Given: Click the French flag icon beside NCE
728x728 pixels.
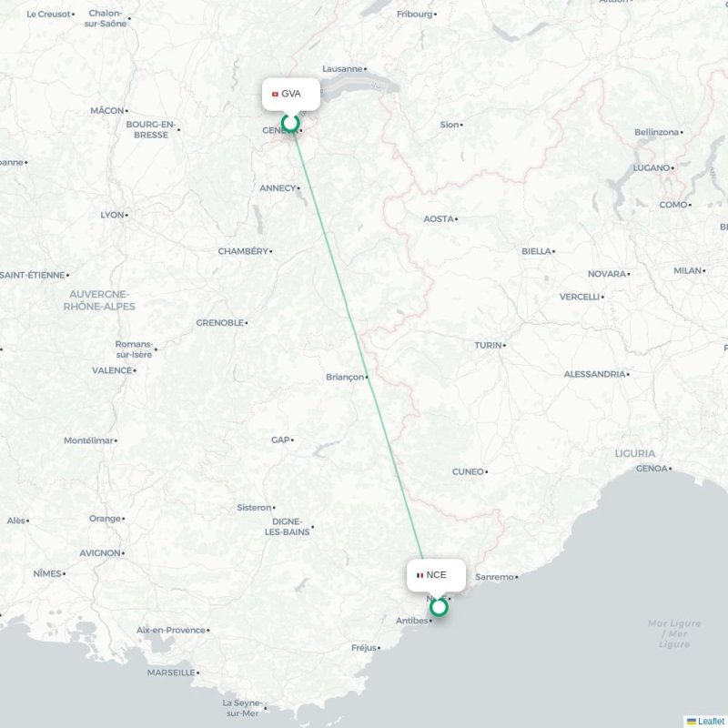Looking at the screenshot, I should 420,575.
